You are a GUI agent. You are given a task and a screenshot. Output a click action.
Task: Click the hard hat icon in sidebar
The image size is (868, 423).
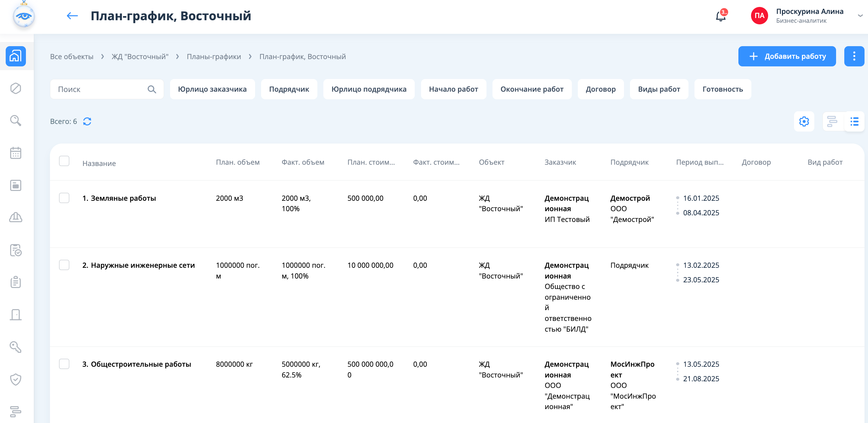(15, 218)
